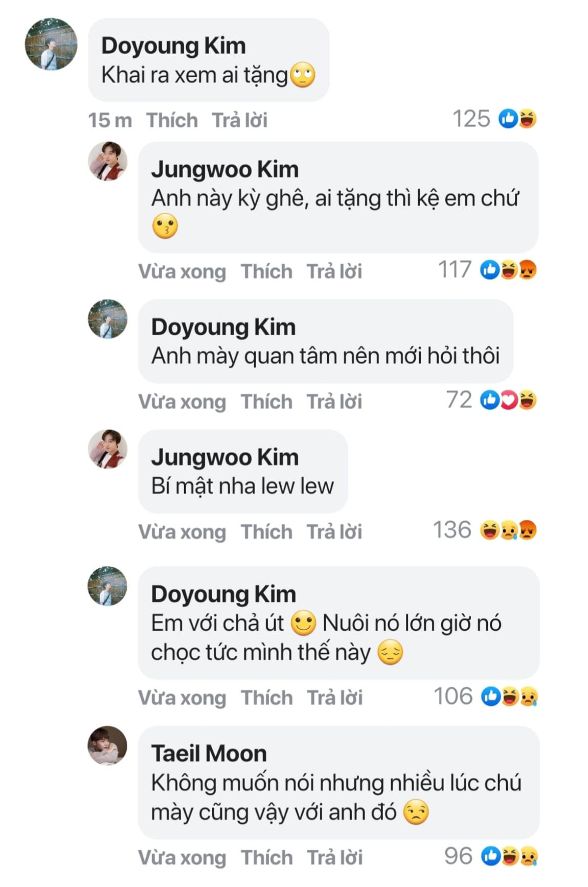Click Doyoung Kim's name above 'Em với chả út'

point(223,594)
